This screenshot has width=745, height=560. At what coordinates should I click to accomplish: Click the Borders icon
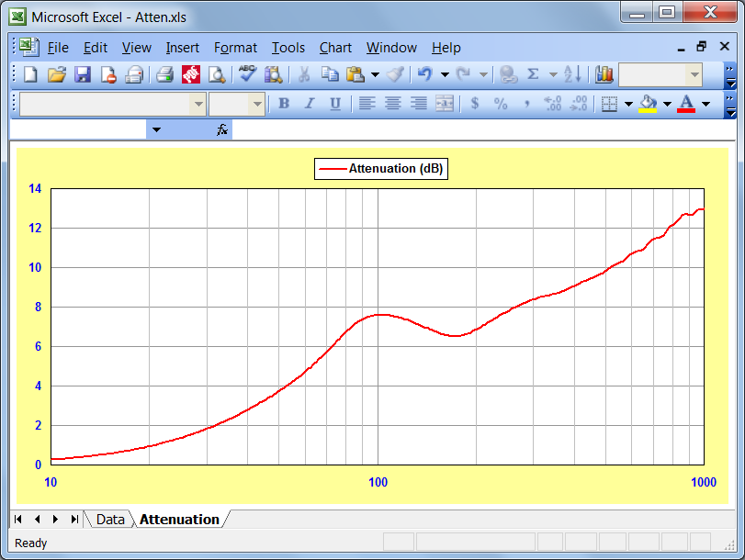tap(609, 104)
